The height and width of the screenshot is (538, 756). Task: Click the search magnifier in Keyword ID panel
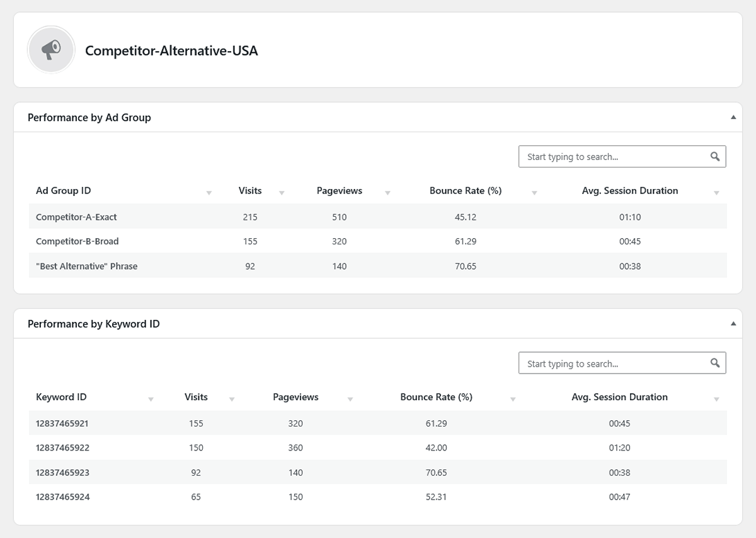pos(715,363)
